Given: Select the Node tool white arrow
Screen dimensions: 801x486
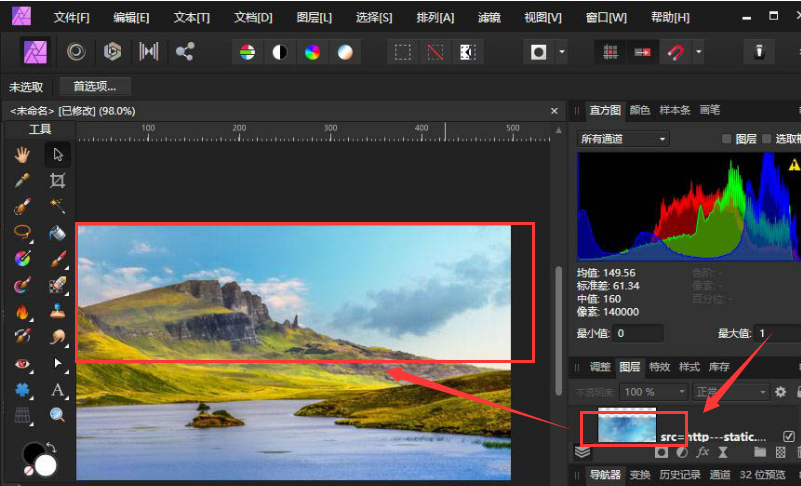Looking at the screenshot, I should [x=58, y=363].
